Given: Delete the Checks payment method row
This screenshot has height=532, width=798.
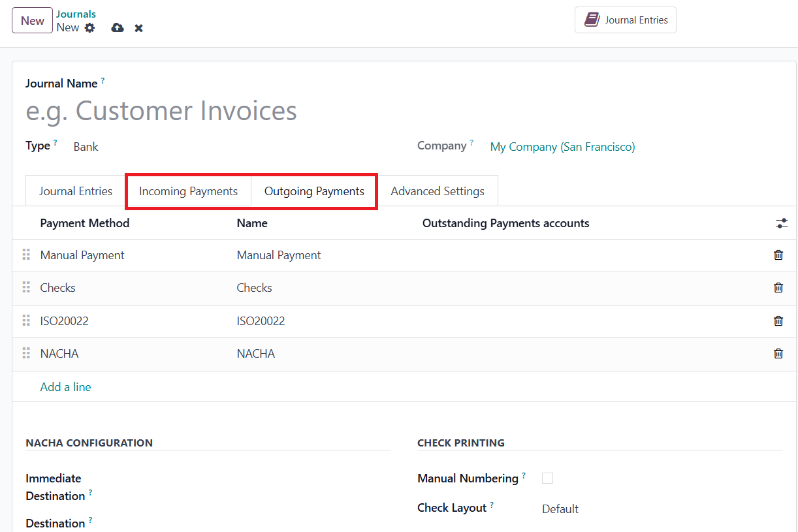Looking at the screenshot, I should pyautogui.click(x=778, y=288).
